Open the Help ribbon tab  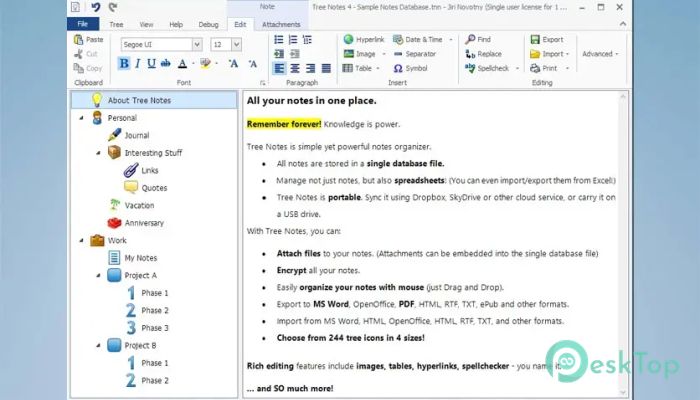click(x=176, y=25)
